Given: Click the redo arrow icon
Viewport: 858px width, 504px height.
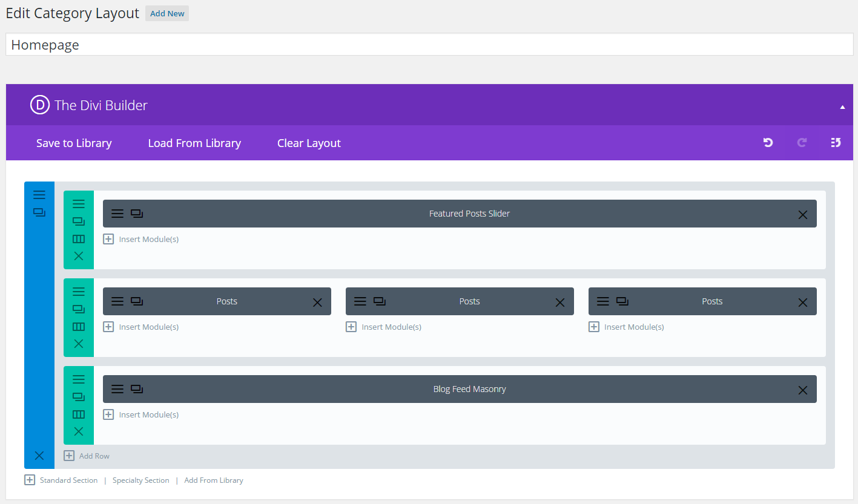Looking at the screenshot, I should [802, 143].
